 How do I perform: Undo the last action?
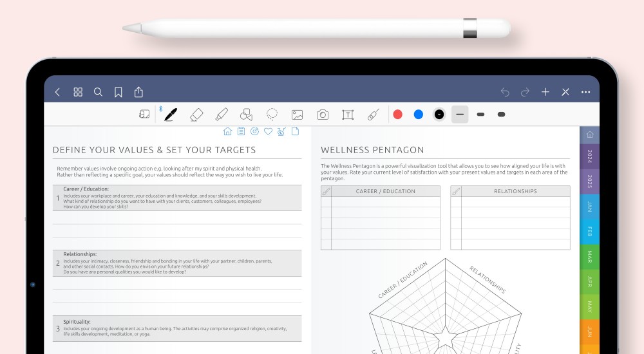click(505, 92)
